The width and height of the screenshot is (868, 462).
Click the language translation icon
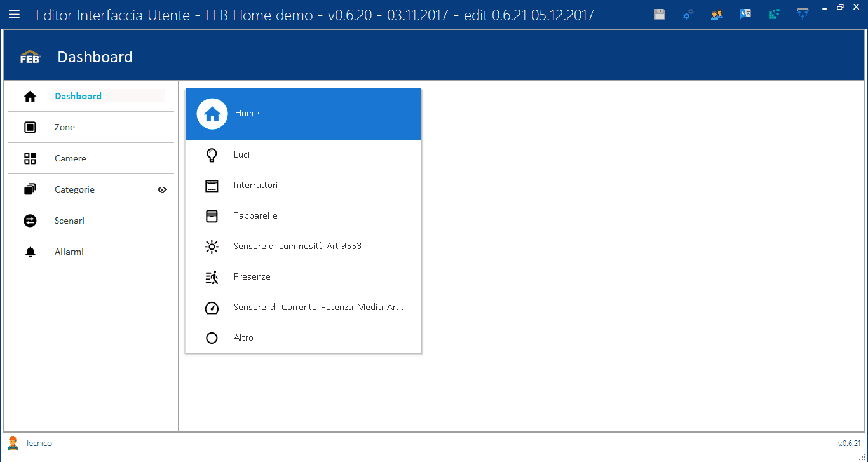coord(745,14)
